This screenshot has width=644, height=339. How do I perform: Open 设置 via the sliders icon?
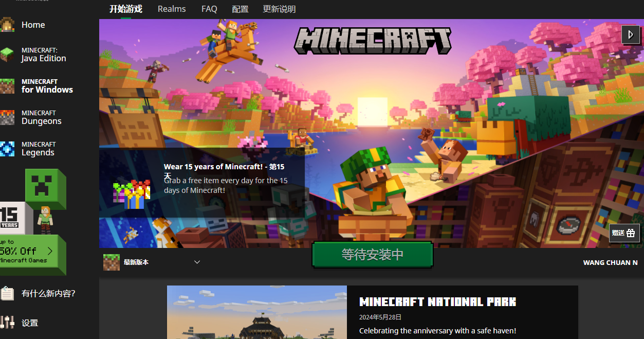[x=7, y=323]
